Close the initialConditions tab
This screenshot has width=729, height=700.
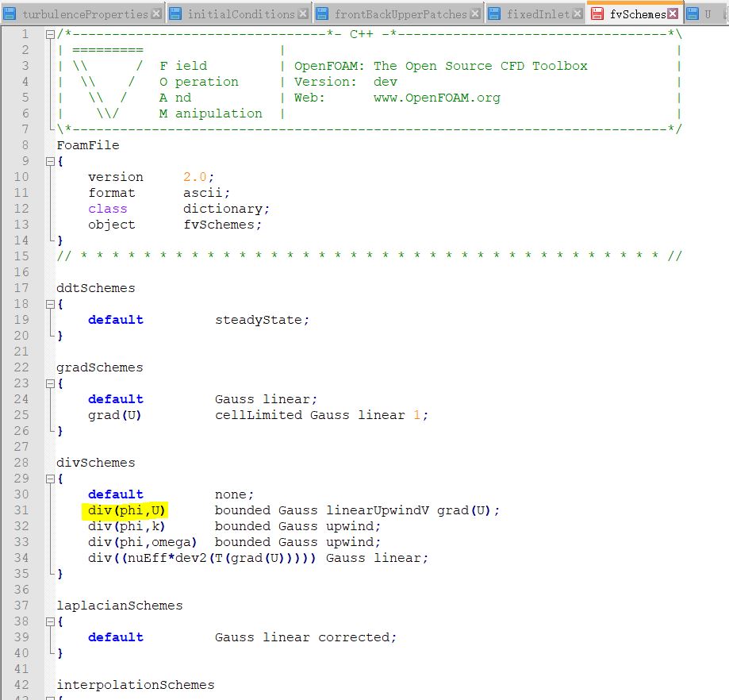pyautogui.click(x=303, y=14)
